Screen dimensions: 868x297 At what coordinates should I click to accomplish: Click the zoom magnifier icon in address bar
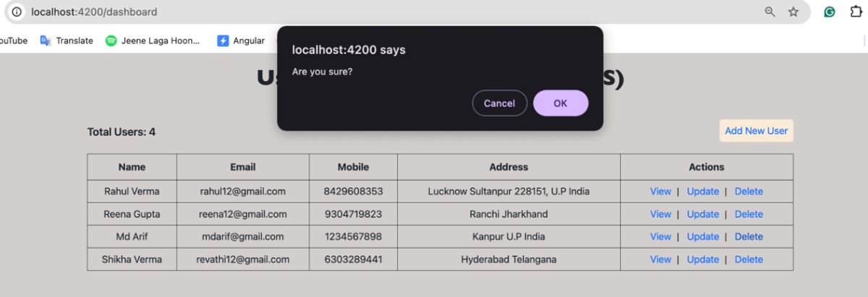tap(770, 12)
